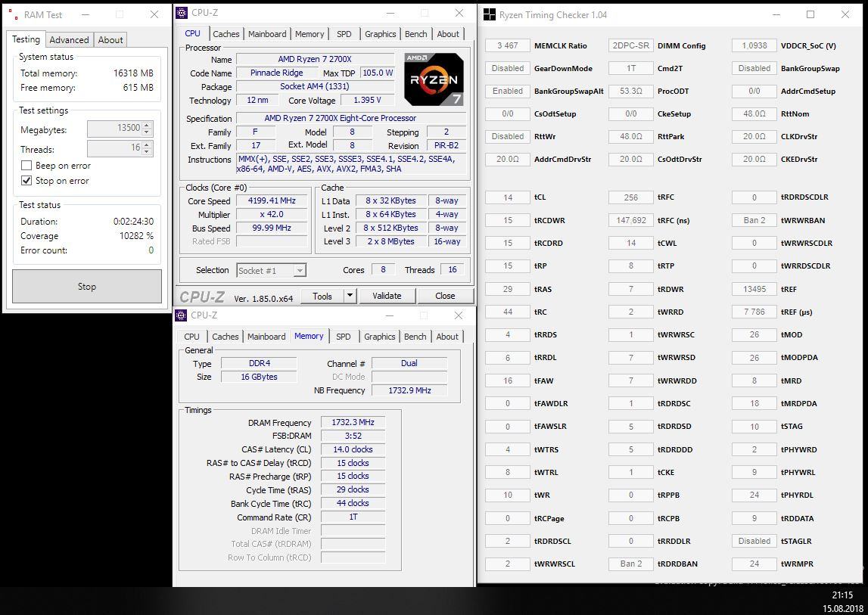868x615 pixels.
Task: Click MEMCLK Ratio value 3 467
Action: coord(508,45)
